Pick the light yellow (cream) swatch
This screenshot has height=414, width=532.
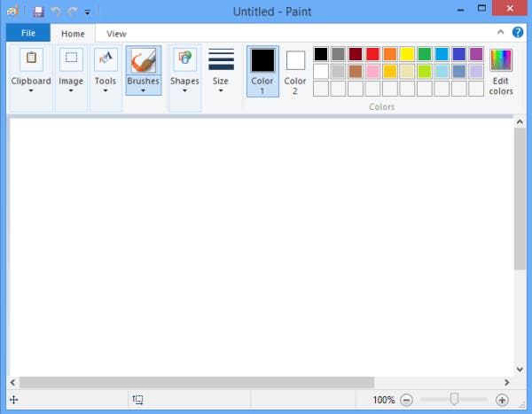407,72
